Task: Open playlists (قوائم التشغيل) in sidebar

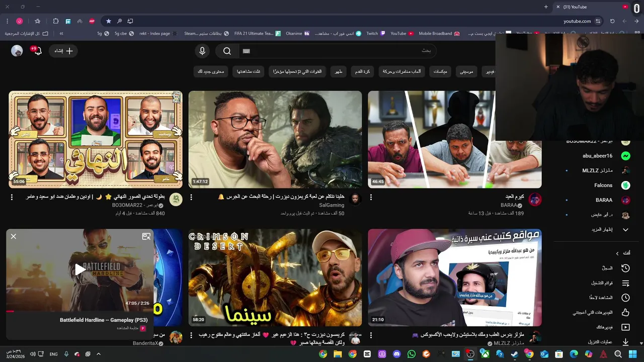Action: (610, 283)
